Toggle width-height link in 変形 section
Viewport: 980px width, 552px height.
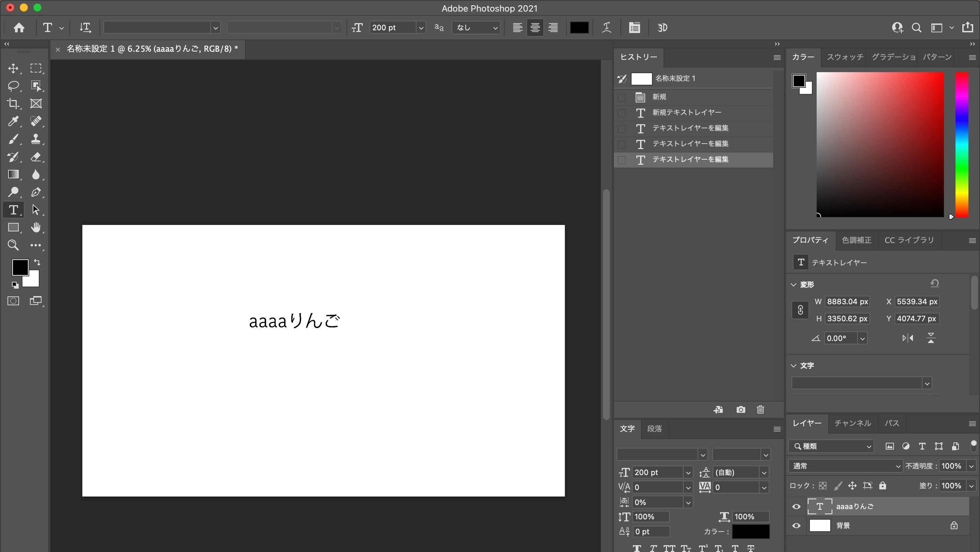(800, 310)
